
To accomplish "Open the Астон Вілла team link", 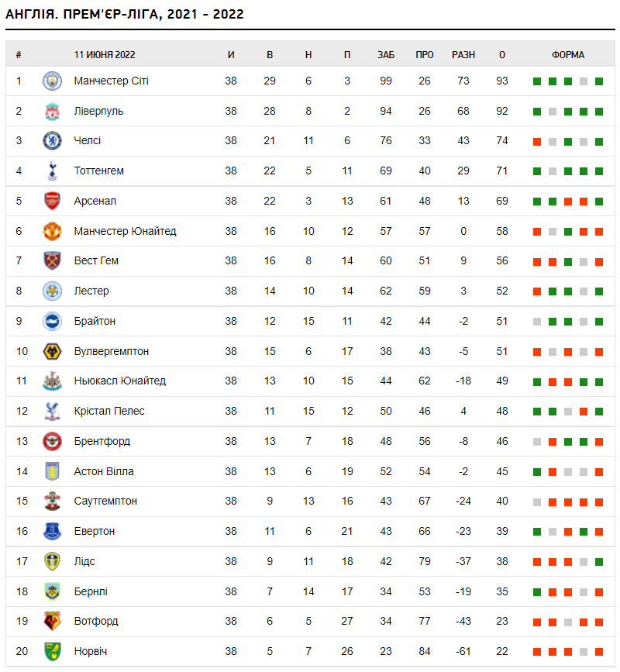I will 104,471.
